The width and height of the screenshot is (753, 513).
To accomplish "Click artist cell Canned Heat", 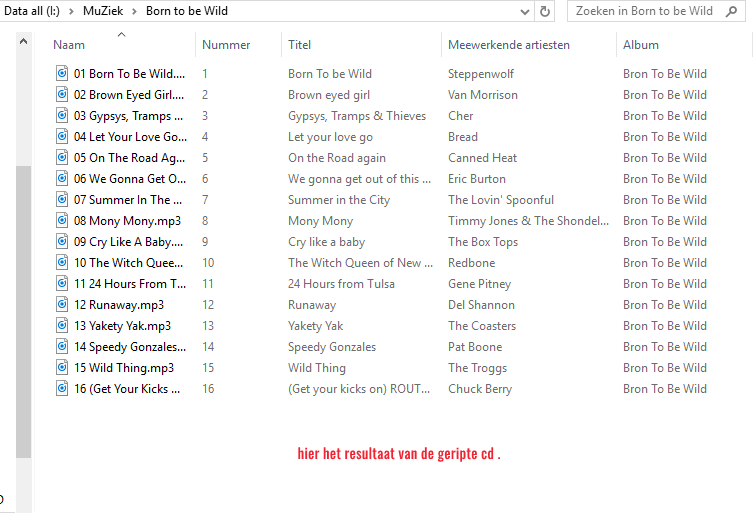I will tap(482, 158).
